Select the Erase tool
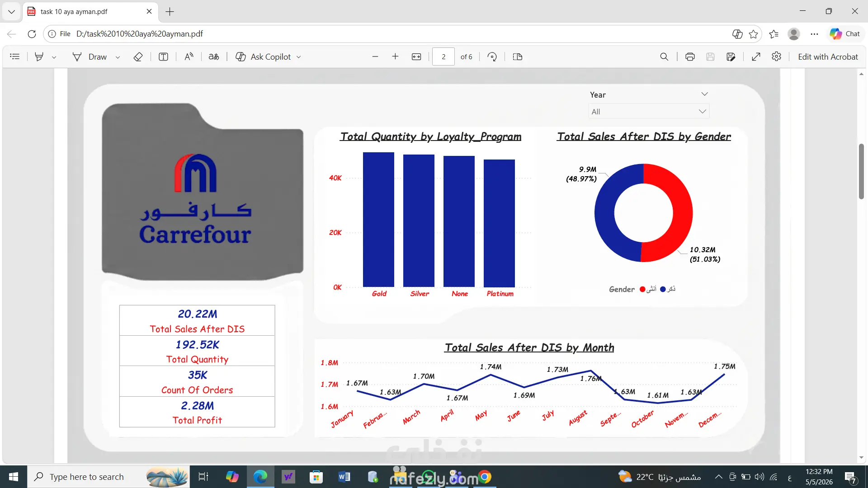Viewport: 868px width, 488px height. (x=138, y=56)
